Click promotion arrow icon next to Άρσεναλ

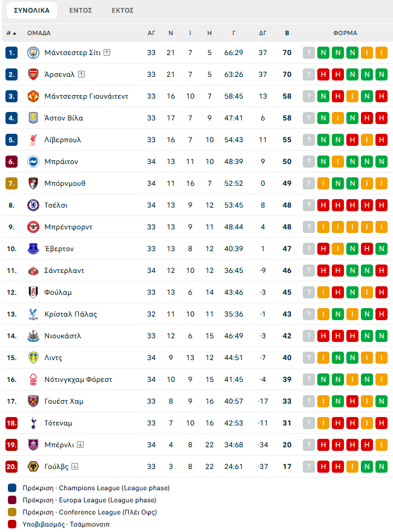81,74
